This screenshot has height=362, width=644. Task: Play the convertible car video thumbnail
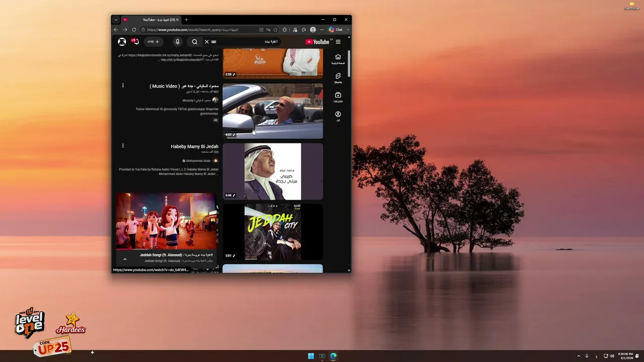[x=273, y=111]
